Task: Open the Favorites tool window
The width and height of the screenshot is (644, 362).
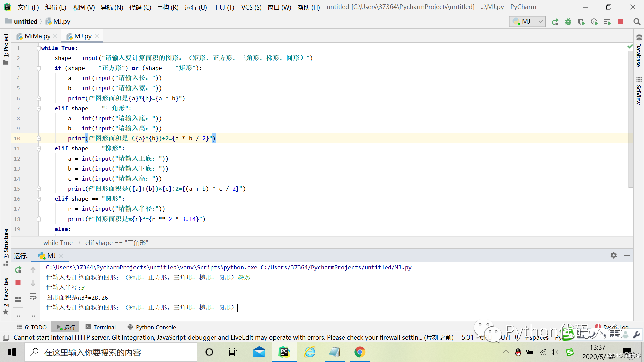Action: pyautogui.click(x=6, y=296)
